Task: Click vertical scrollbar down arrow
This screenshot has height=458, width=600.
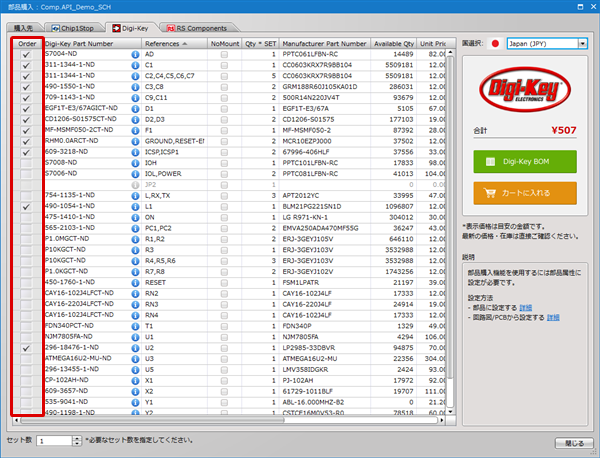Action: (x=450, y=412)
